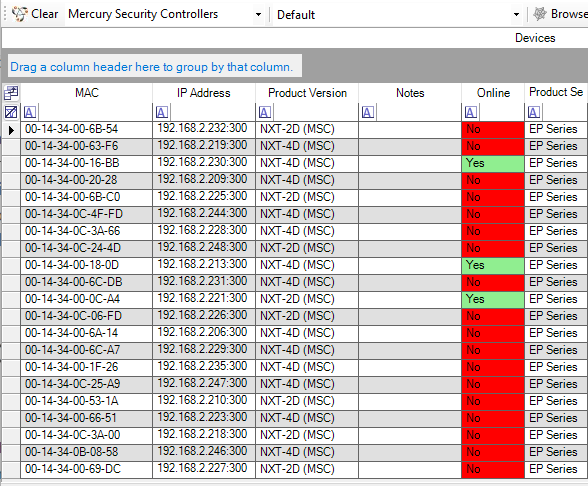This screenshot has width=588, height=486.
Task: Open the Mercury Security Controllers dropdown
Action: (x=258, y=15)
